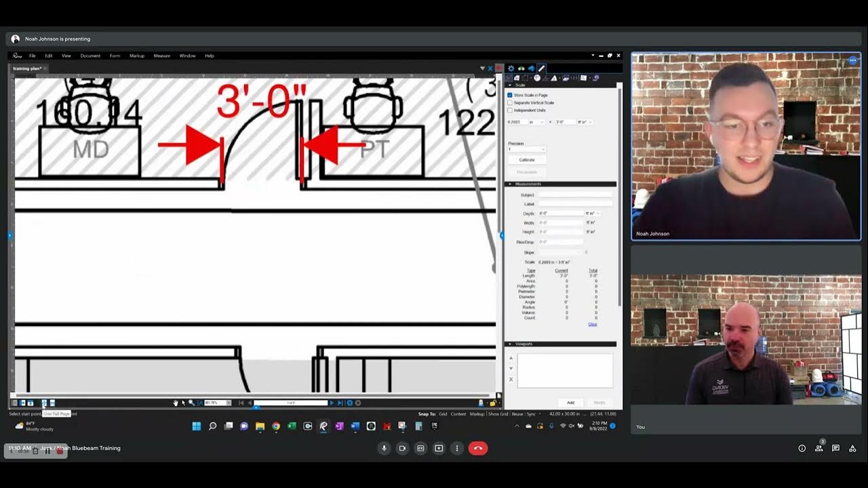Jump to the last page arrow
Image resolution: width=868 pixels, height=488 pixels.
340,403
